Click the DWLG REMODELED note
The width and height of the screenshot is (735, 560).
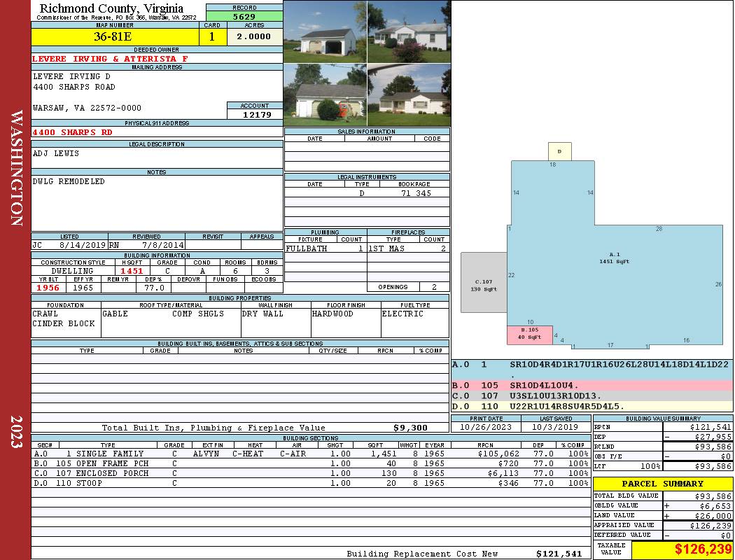tap(69, 181)
